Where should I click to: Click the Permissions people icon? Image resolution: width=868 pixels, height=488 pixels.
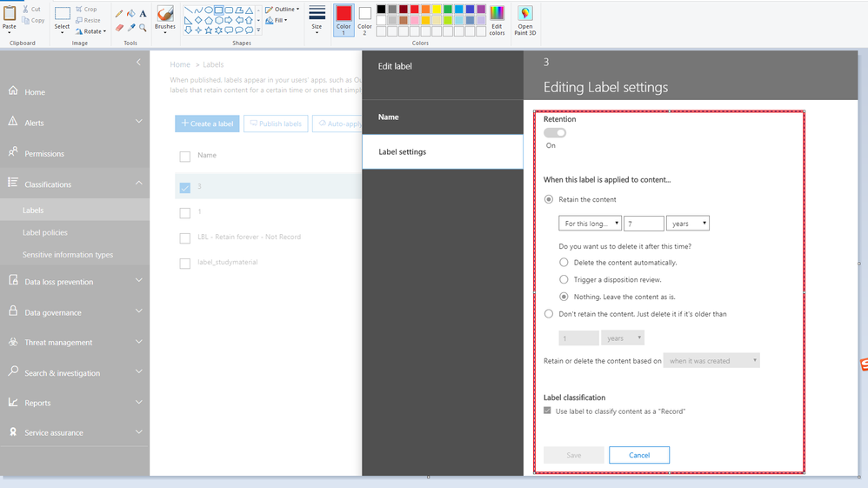pyautogui.click(x=13, y=152)
